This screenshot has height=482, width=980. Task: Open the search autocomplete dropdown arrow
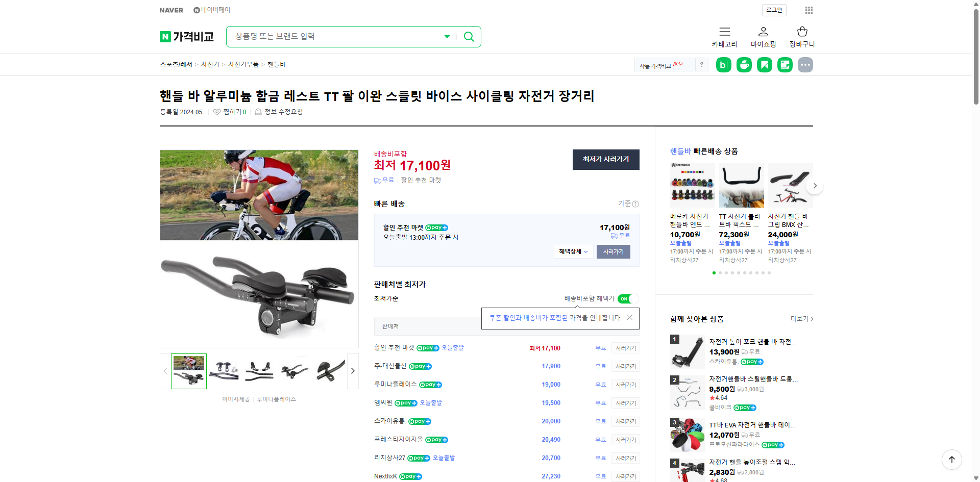click(x=447, y=36)
